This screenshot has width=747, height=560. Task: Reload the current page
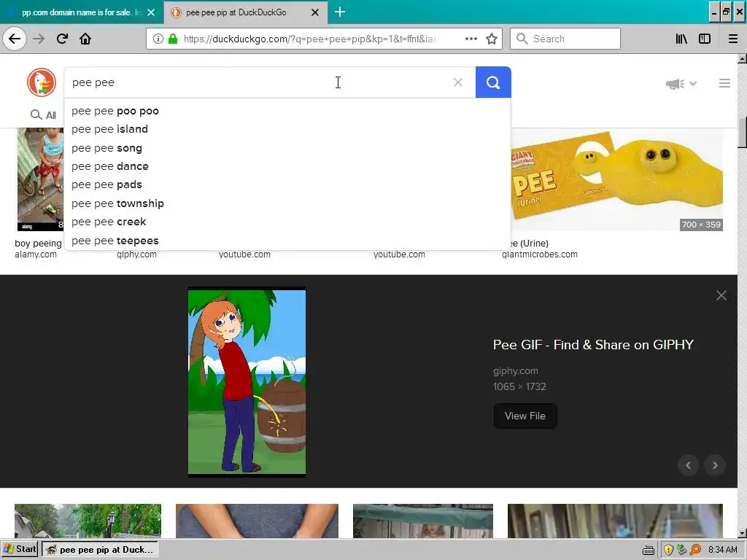pyautogui.click(x=62, y=39)
